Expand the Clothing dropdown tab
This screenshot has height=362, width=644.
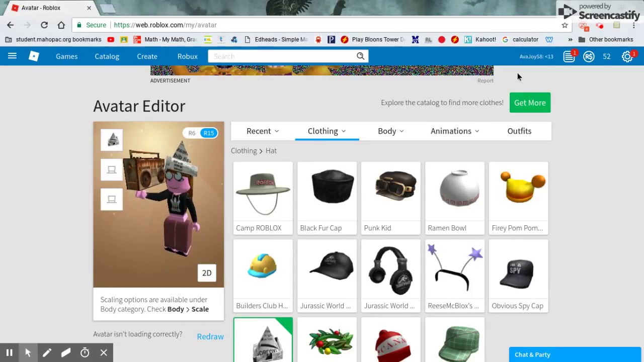pos(327,131)
